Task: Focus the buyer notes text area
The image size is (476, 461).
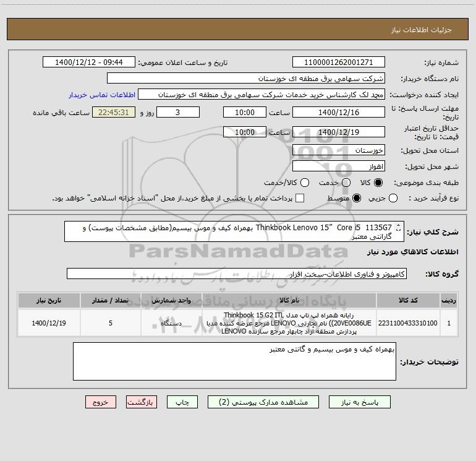Action: pyautogui.click(x=234, y=361)
